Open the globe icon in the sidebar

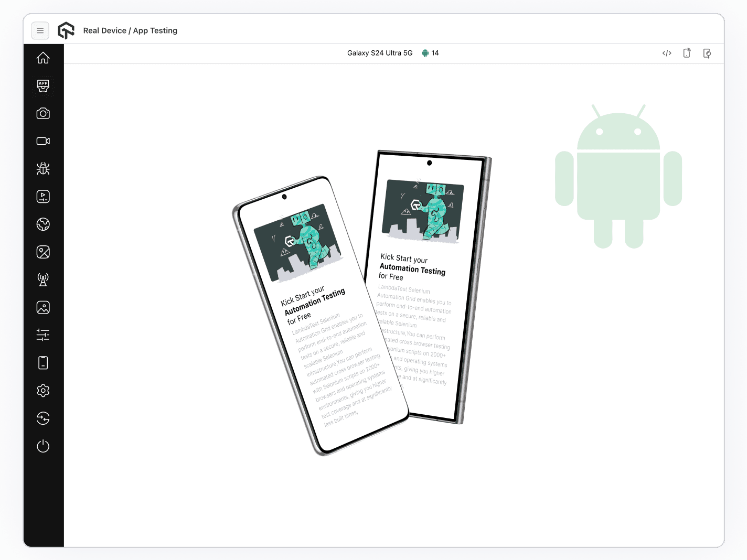tap(43, 224)
